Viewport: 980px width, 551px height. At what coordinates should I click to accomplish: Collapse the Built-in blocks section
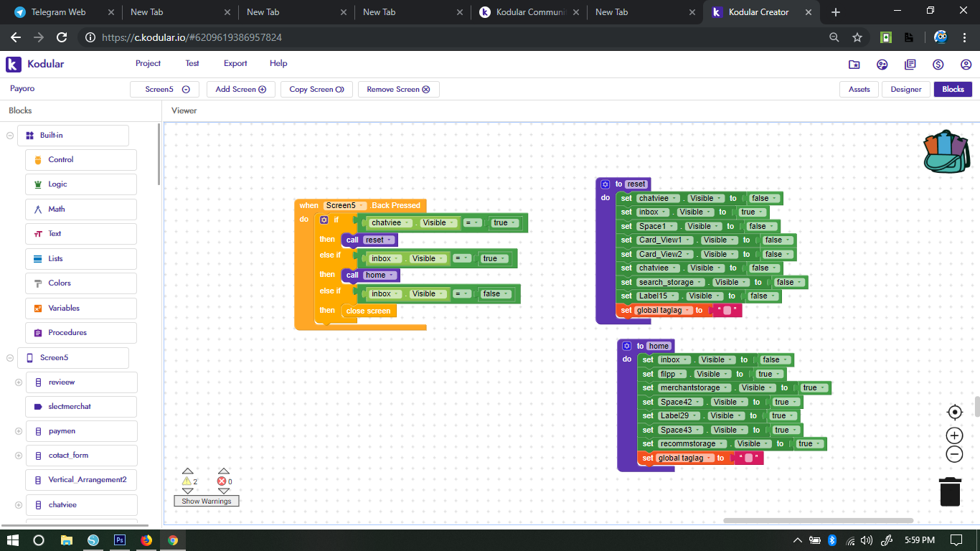[10, 135]
